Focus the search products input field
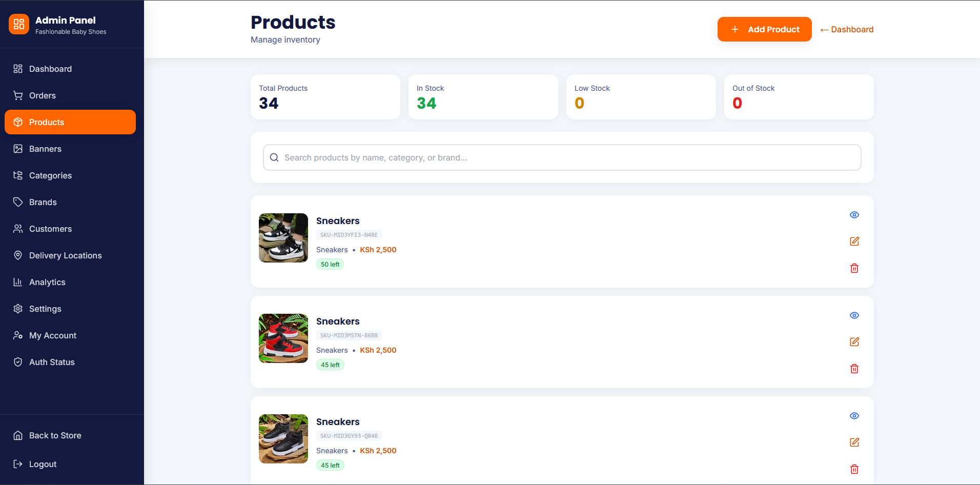980x485 pixels. (562, 157)
